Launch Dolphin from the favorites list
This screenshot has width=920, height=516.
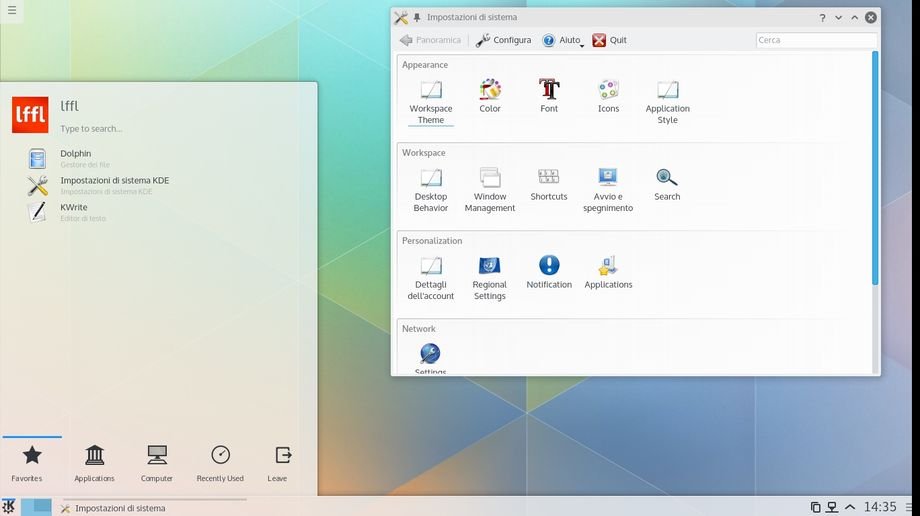pos(75,158)
